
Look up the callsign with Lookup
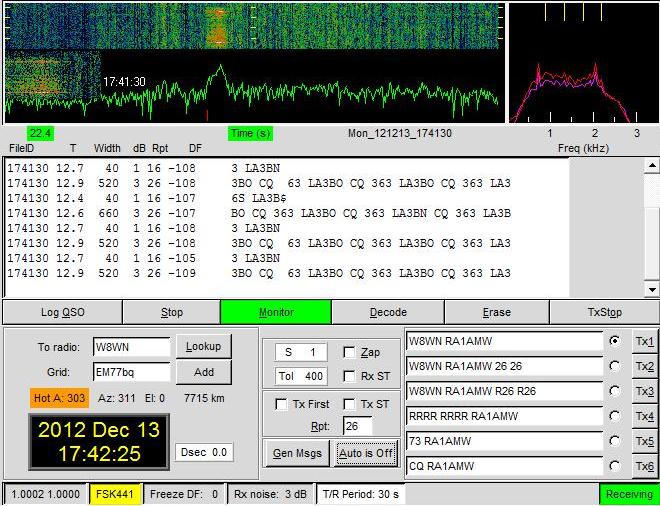click(x=204, y=346)
